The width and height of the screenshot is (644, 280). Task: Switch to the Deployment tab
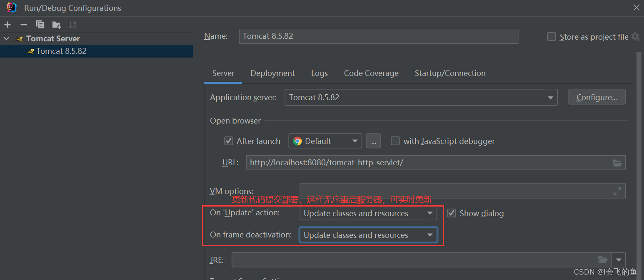tap(272, 73)
